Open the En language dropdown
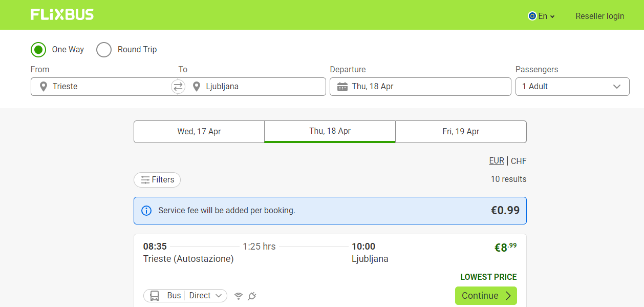The height and width of the screenshot is (307, 644). (542, 16)
